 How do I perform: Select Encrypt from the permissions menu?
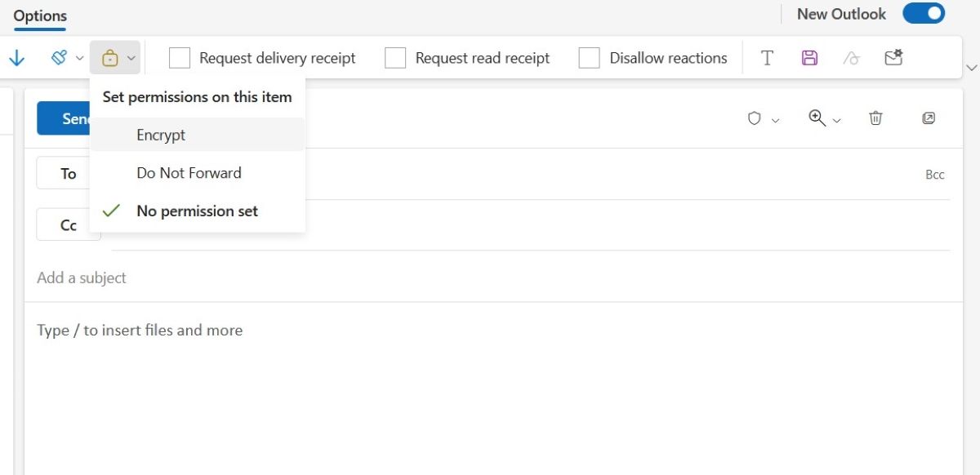tap(161, 134)
